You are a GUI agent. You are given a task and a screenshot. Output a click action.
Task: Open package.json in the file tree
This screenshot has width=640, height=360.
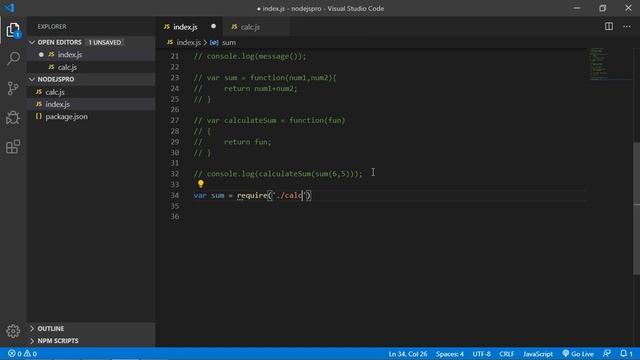pyautogui.click(x=91, y=117)
